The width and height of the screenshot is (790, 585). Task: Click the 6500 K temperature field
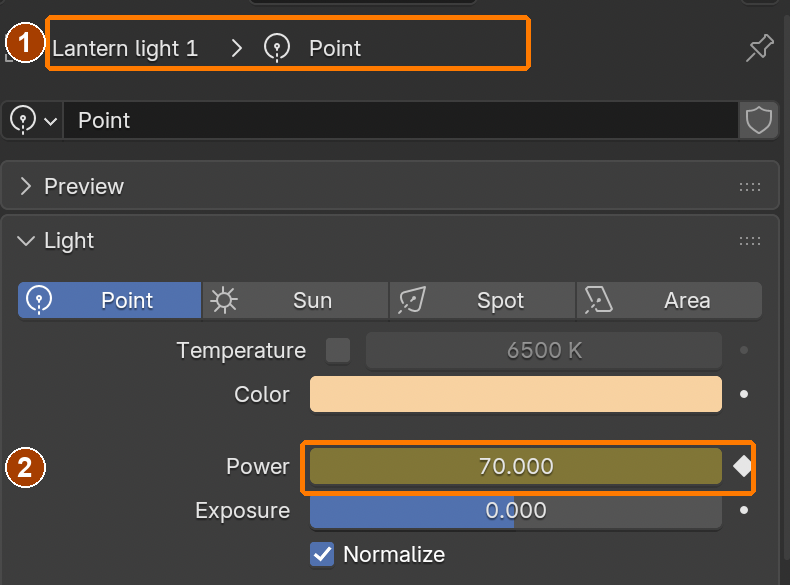(544, 350)
